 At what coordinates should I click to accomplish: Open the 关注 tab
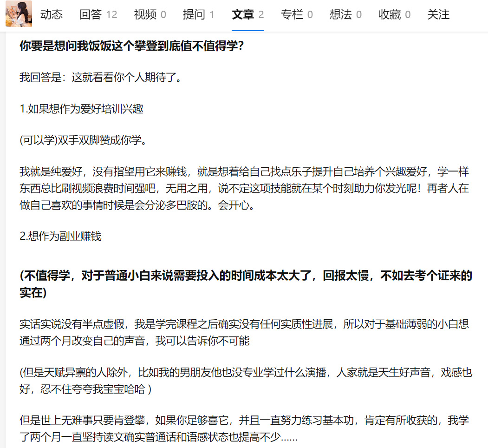(438, 15)
